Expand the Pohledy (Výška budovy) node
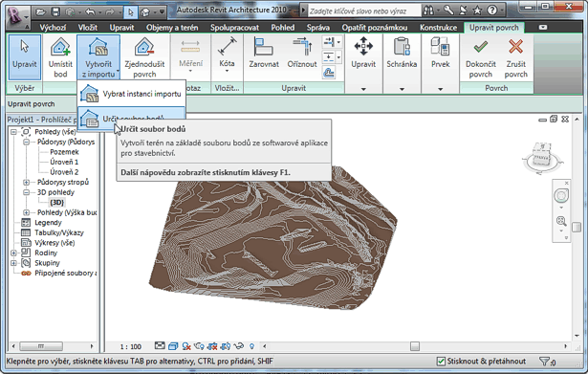This screenshot has height=374, width=588. point(26,212)
